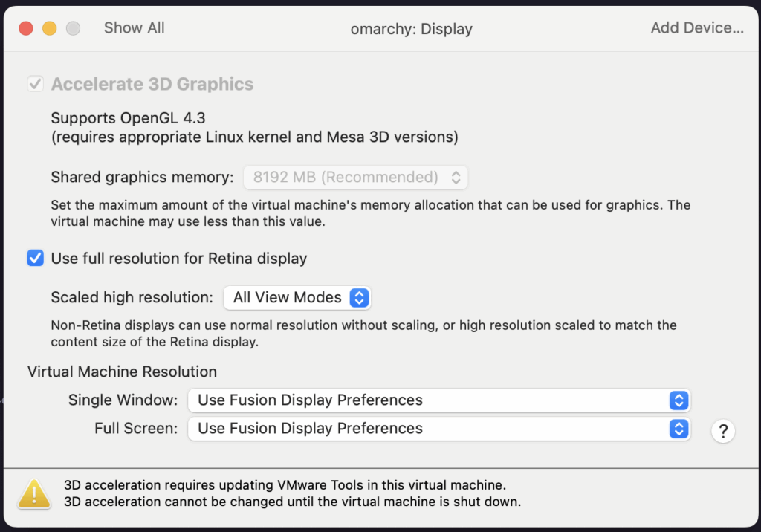
Task: Click the omarchy: Display window title
Action: point(411,29)
